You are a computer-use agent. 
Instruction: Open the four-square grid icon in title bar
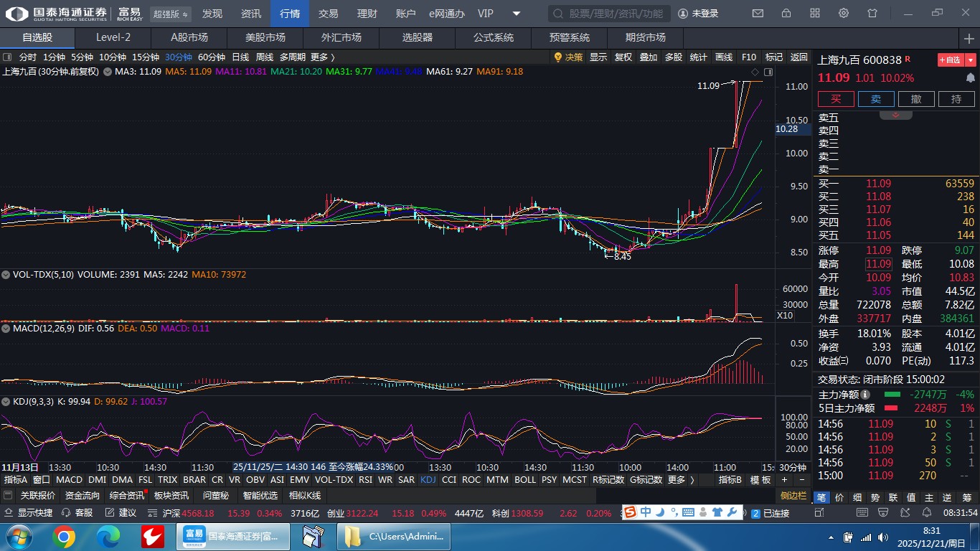(815, 14)
